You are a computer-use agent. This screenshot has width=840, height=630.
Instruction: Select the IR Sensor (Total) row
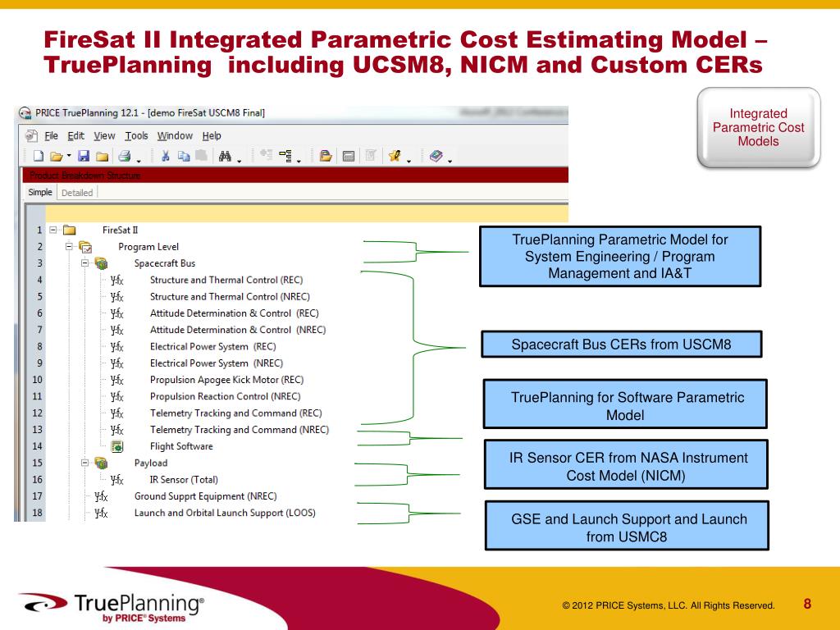click(184, 480)
